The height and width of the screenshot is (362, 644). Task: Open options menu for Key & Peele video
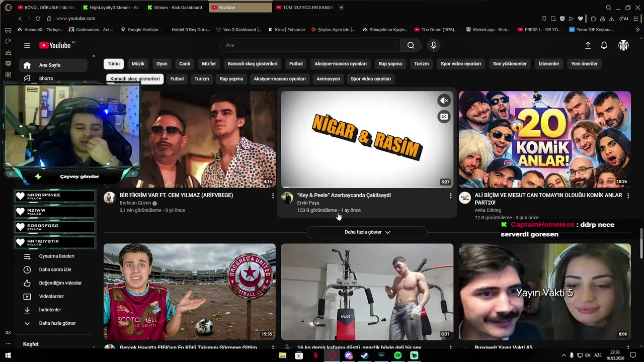(x=451, y=196)
